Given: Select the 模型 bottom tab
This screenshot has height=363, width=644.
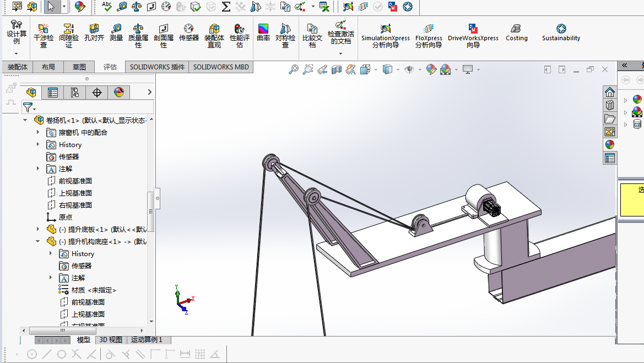Looking at the screenshot, I should [84, 340].
